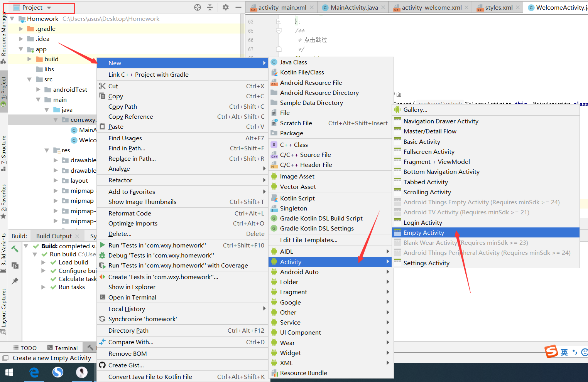Launch Edge browser from taskbar
This screenshot has height=382, width=588.
(x=34, y=372)
